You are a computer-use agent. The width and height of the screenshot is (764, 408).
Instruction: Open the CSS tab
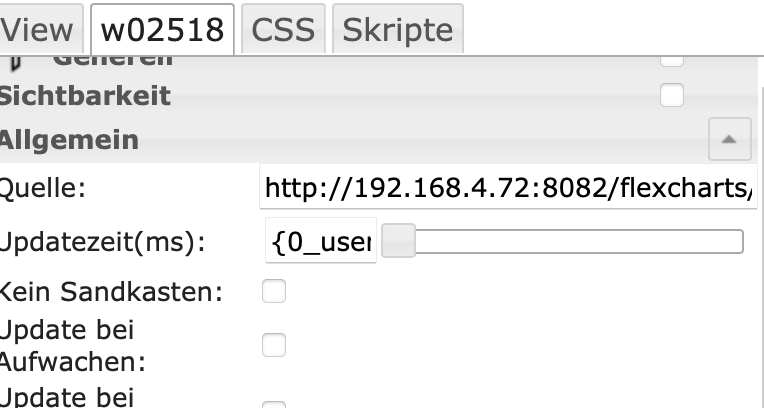tap(283, 30)
